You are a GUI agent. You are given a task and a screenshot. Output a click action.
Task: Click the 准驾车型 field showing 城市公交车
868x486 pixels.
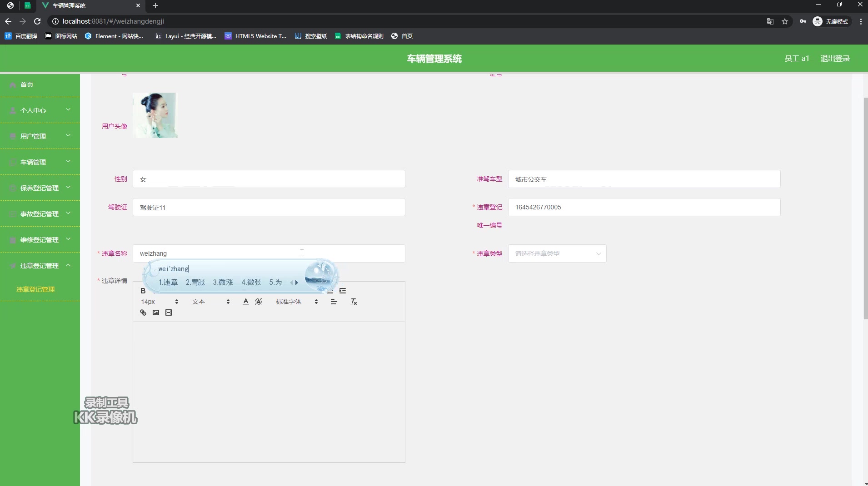[x=644, y=179]
